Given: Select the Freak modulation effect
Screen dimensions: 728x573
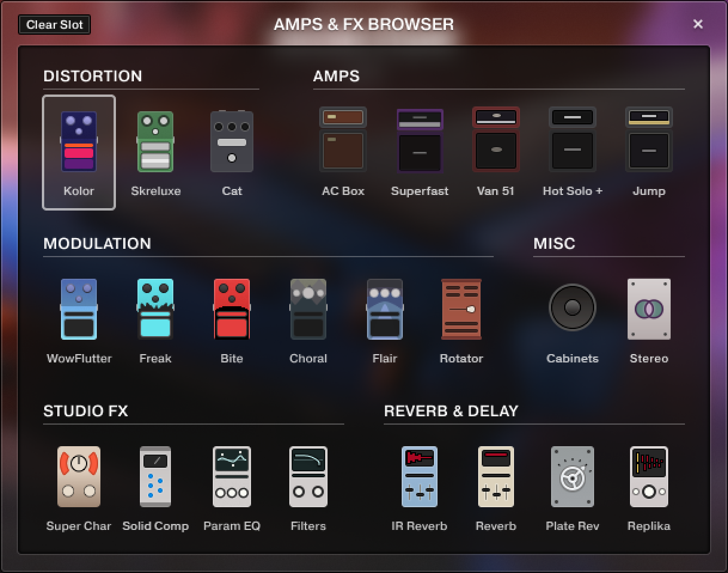Looking at the screenshot, I should click(155, 309).
